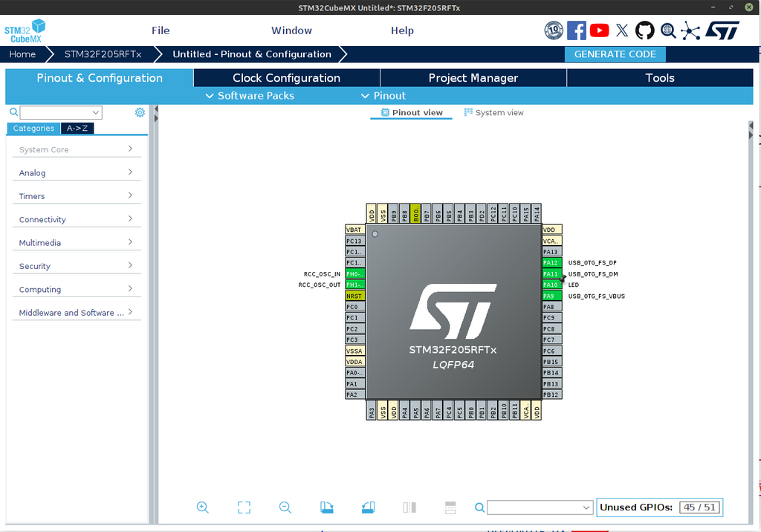
Task: Click the zoom out icon below pinout
Action: pyautogui.click(x=285, y=507)
